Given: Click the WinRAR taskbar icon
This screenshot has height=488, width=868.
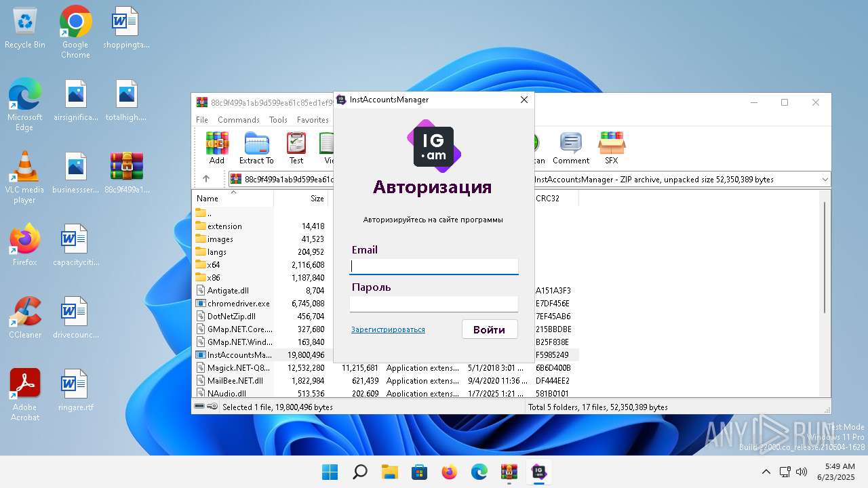Looking at the screenshot, I should (x=509, y=472).
